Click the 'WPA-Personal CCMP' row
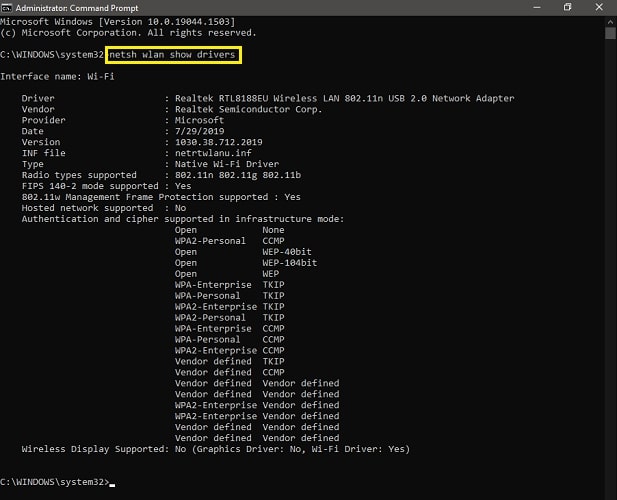Viewport: 617px width, 500px height. (x=230, y=339)
